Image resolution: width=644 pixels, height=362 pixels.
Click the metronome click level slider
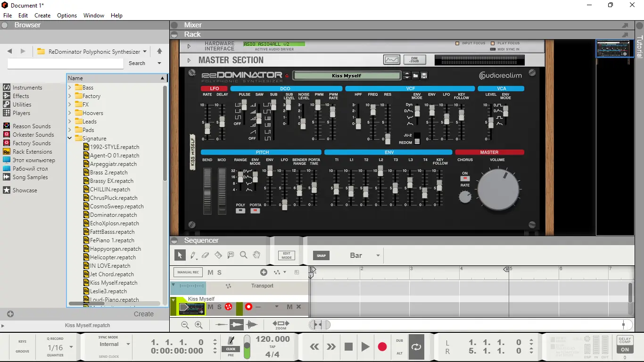[247, 346]
